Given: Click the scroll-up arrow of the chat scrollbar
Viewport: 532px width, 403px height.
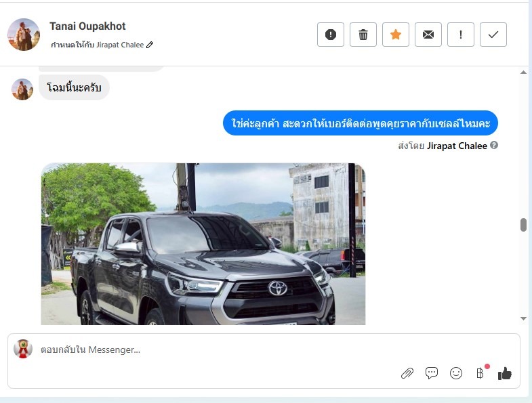Looking at the screenshot, I should [523, 72].
